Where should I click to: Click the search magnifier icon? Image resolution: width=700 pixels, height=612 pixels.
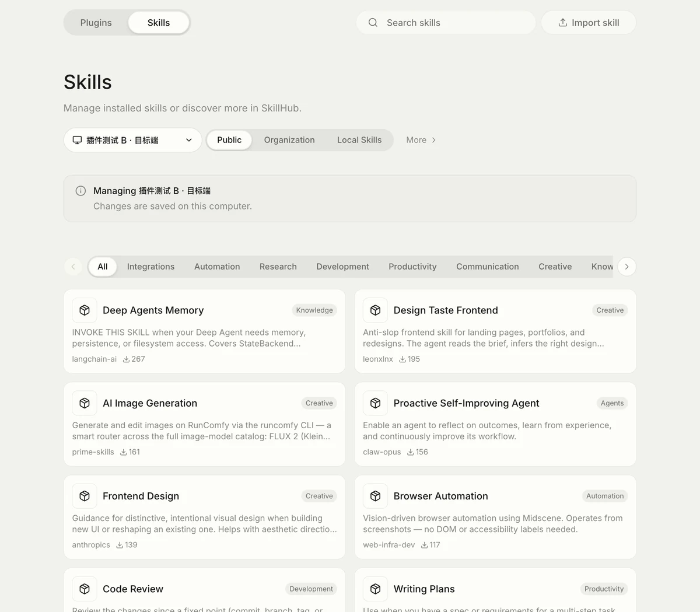pos(373,23)
